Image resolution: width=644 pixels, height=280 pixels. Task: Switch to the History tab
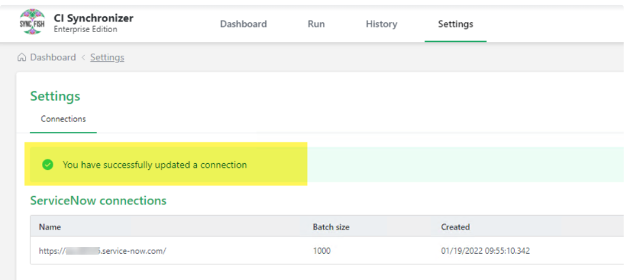tap(381, 24)
